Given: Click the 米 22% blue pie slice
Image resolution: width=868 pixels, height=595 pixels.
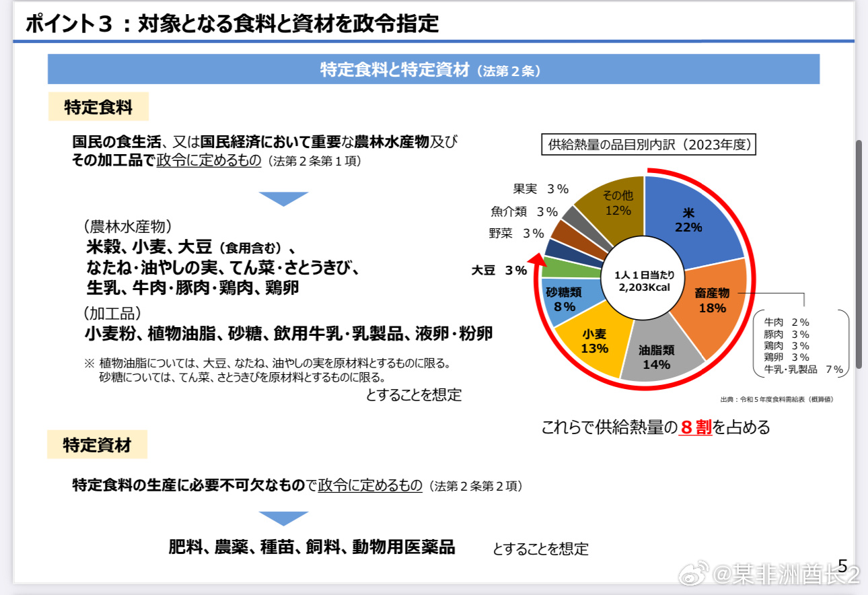Looking at the screenshot, I should click(688, 220).
